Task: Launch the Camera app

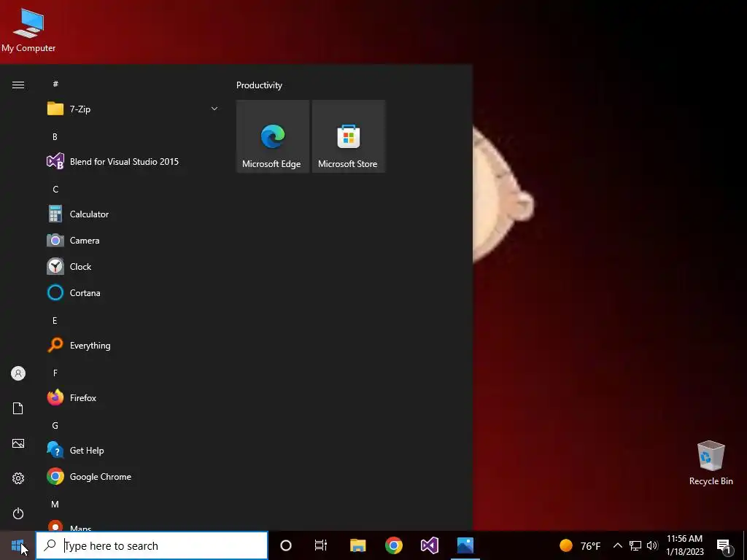Action: click(x=133, y=241)
